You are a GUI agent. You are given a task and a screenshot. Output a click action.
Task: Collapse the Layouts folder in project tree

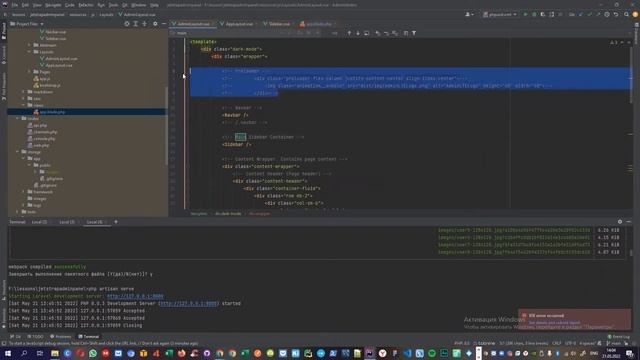pos(30,52)
